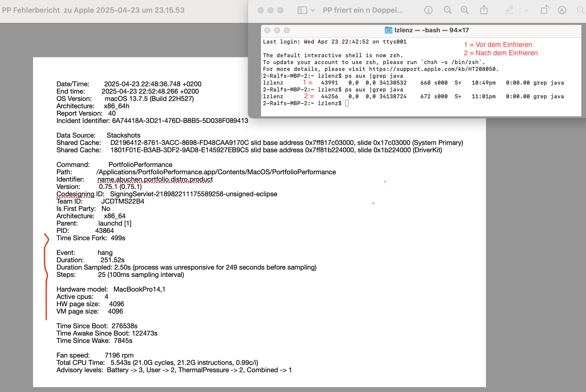Rotate the document with the rotate icon
The image size is (586, 392).
coord(544,10)
